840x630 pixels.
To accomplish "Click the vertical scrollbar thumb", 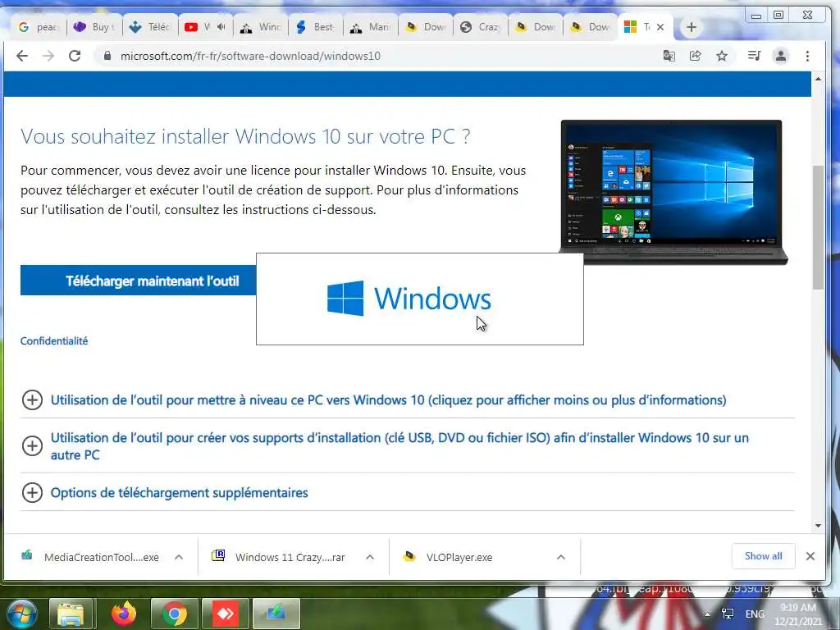I will click(x=818, y=227).
